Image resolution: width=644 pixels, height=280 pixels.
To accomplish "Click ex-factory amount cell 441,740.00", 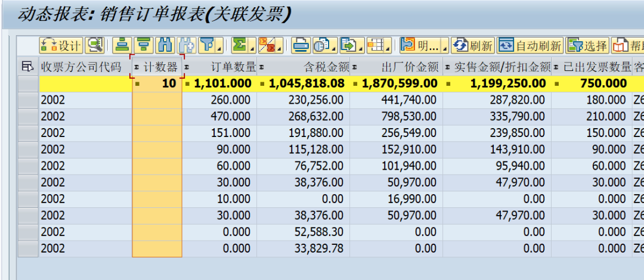I will click(x=397, y=100).
